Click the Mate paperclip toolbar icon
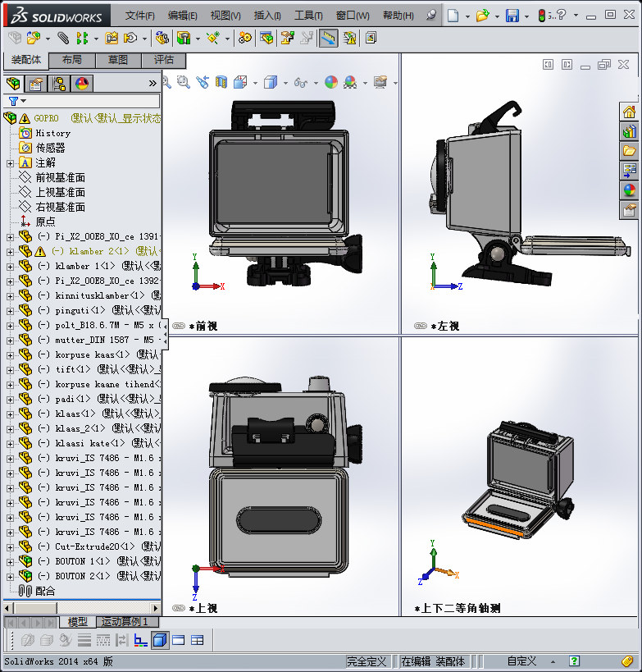 tap(63, 38)
